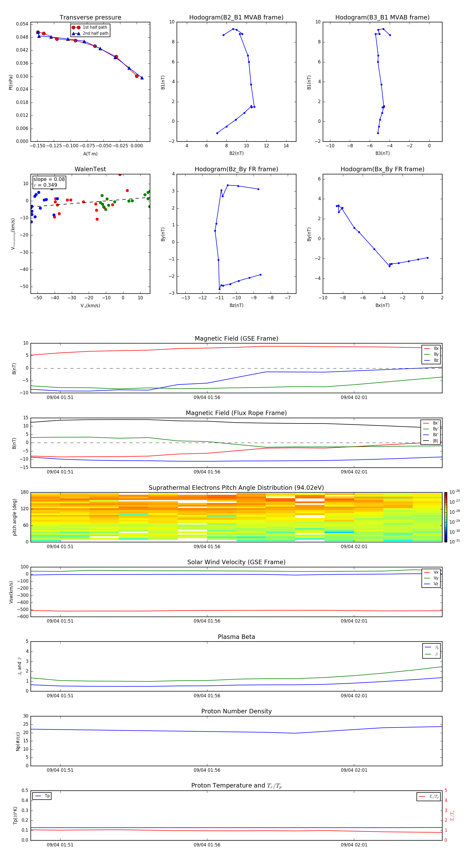
Task: Select the 'Proton Temperature and Te/Tp' title
Action: tap(236, 786)
